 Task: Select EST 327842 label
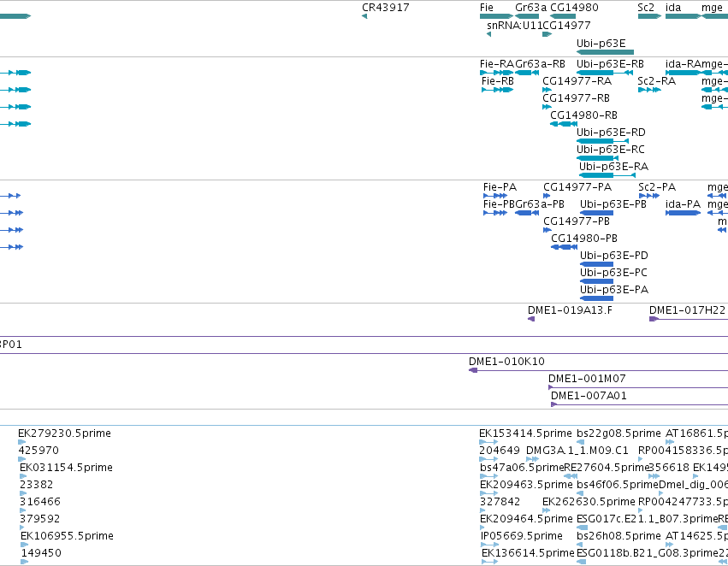[x=500, y=502]
